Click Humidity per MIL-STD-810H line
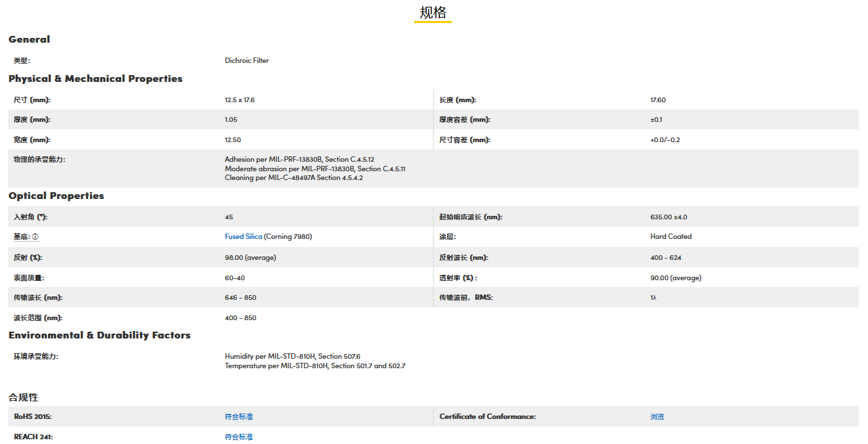The image size is (868, 444). (293, 357)
